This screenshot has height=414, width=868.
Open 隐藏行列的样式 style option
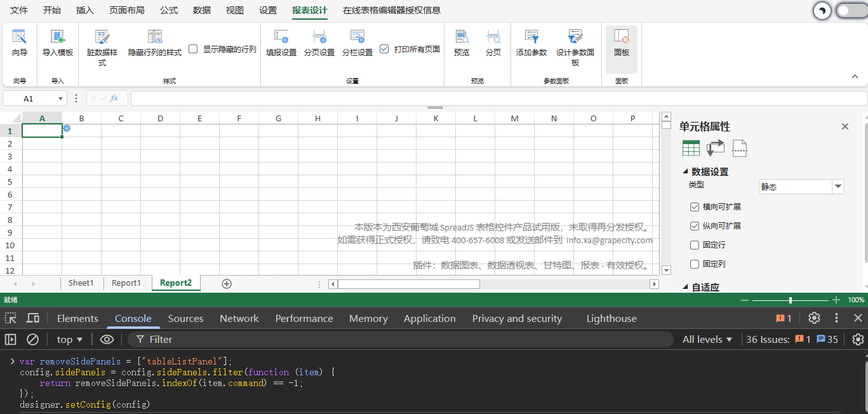click(155, 43)
